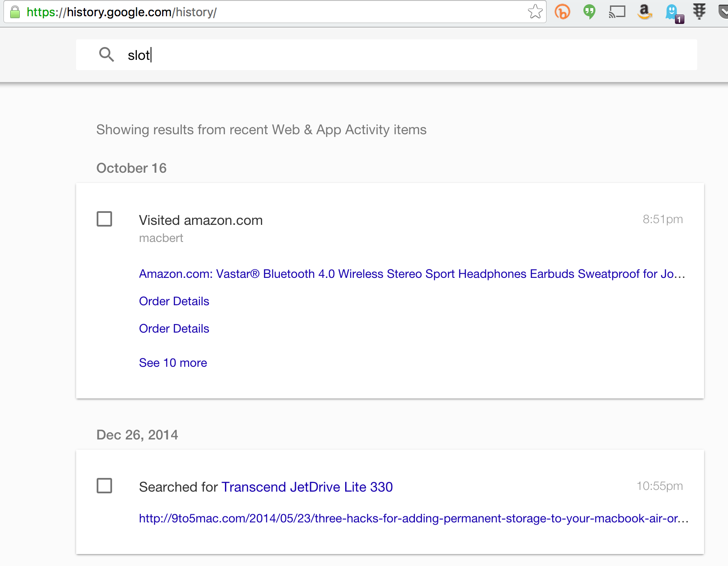Screen dimensions: 728x566
Task: Expand the list with See 10 more
Action: 173,363
